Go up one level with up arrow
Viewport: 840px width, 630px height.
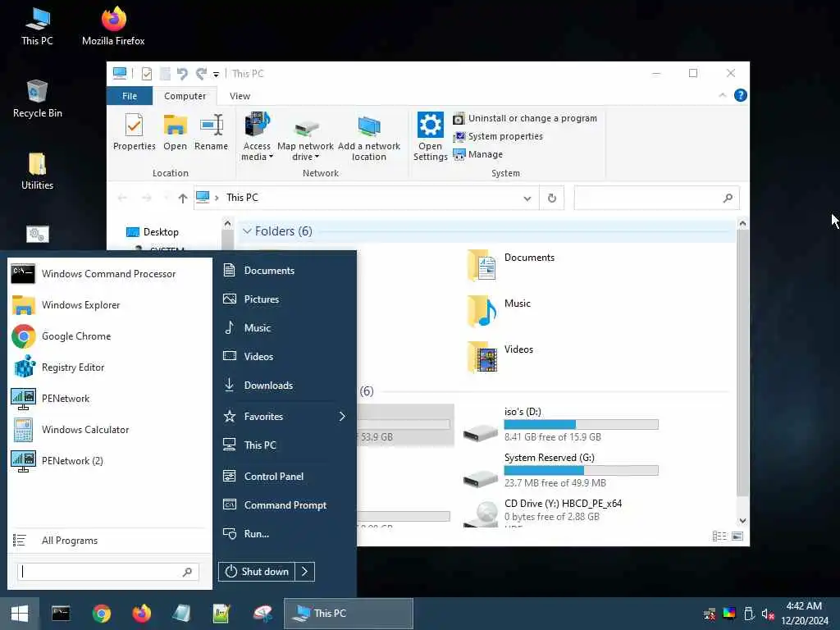tap(183, 199)
